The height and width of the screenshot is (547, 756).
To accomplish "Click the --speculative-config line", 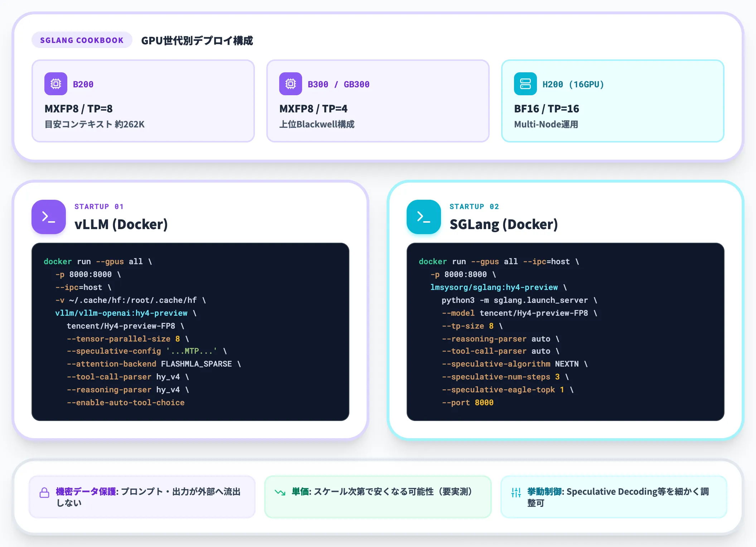I will click(x=147, y=351).
